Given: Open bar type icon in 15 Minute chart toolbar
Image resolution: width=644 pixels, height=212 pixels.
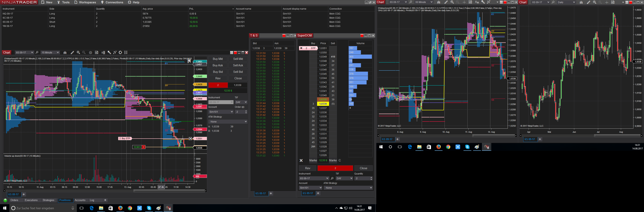Looking at the screenshot, I should click(65, 53).
